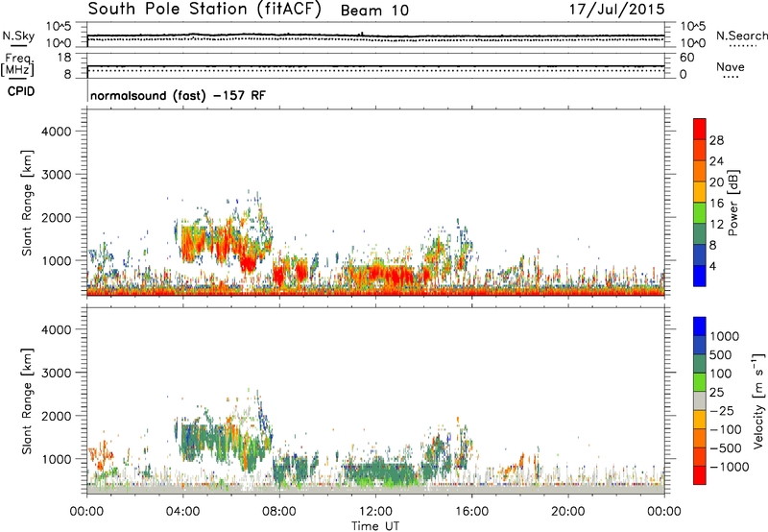Viewport: 768px width, 532px height.
Task: Pick the light green segment of Velocity colorbar
Action: (x=700, y=382)
